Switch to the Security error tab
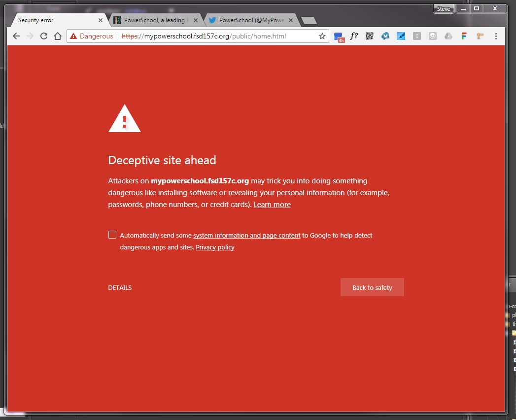This screenshot has width=516, height=420. 59,20
